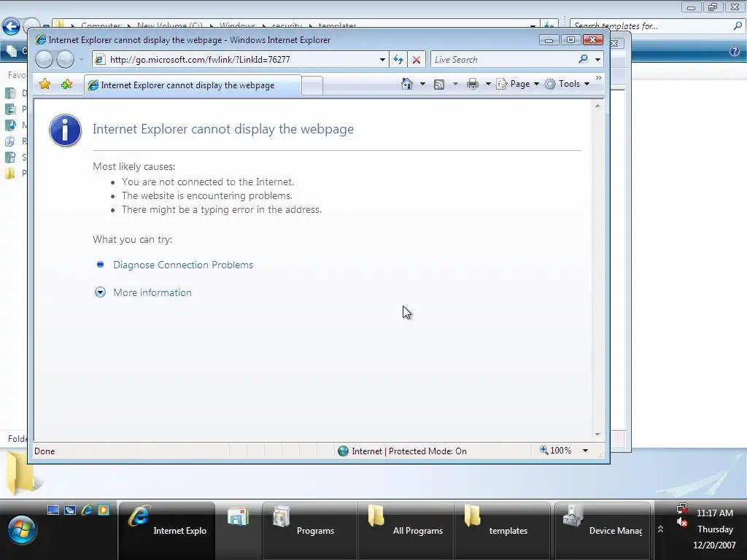Click the network status tray icon

(x=682, y=509)
